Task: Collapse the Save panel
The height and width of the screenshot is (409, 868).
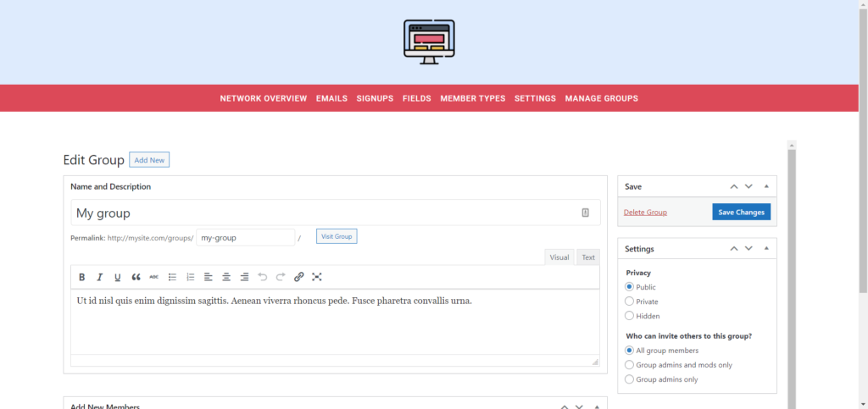Action: tap(766, 187)
